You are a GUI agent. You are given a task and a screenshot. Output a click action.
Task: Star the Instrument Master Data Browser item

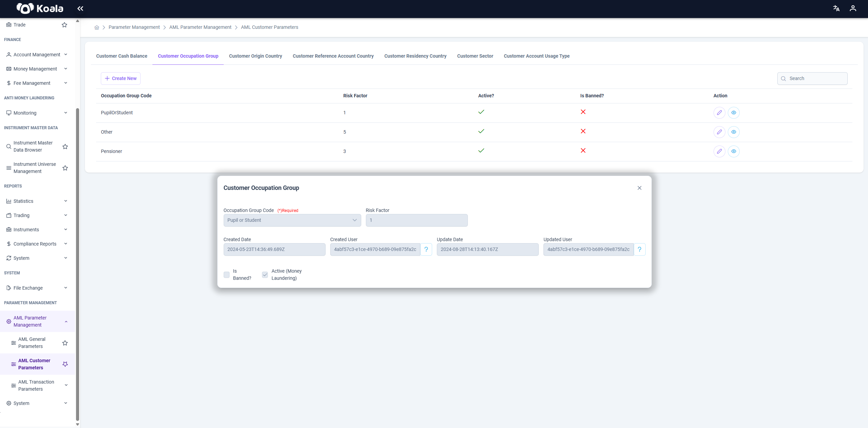(65, 147)
